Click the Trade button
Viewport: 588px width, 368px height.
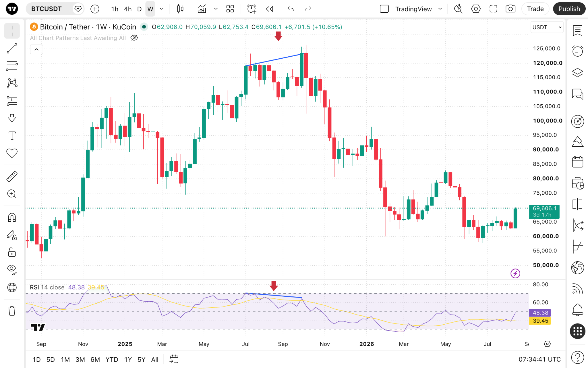[x=535, y=9]
